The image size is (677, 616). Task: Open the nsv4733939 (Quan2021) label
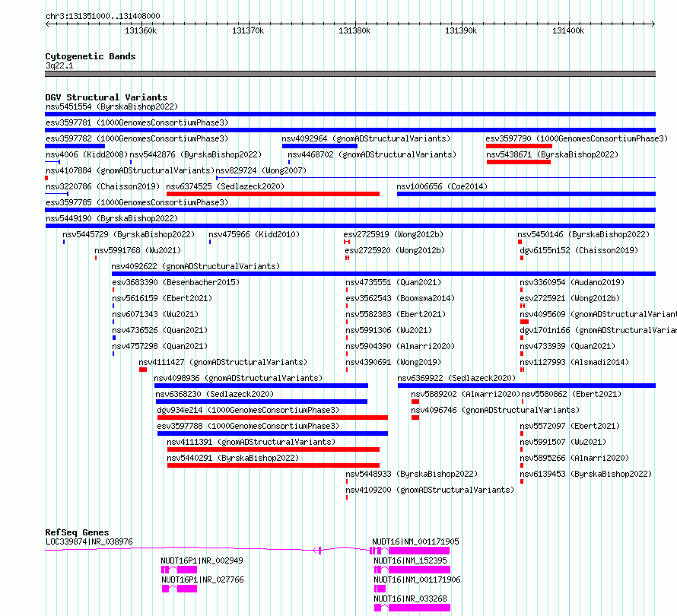[x=567, y=346]
